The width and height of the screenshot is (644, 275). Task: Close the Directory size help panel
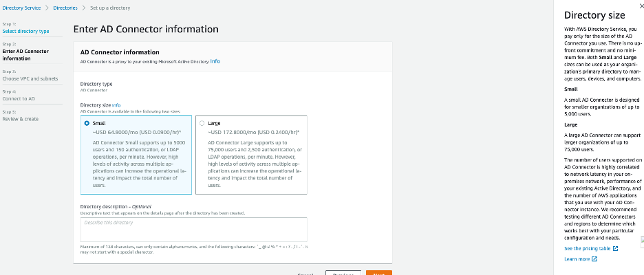641,7
